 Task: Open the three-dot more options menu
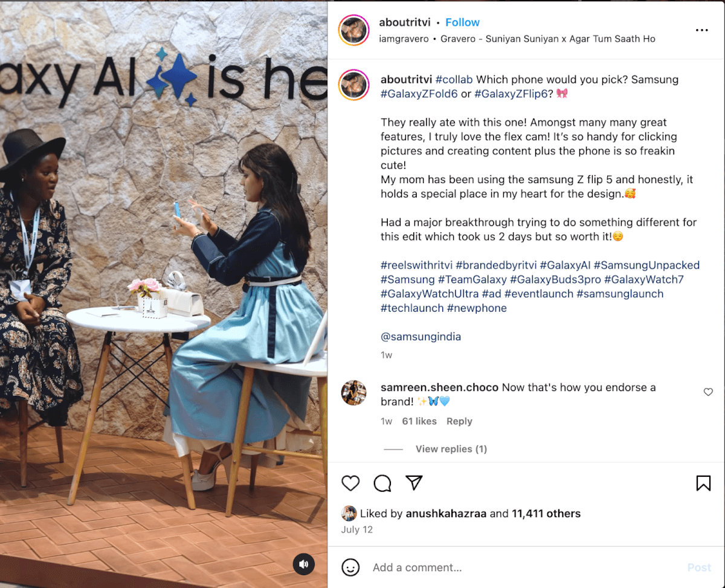click(701, 30)
